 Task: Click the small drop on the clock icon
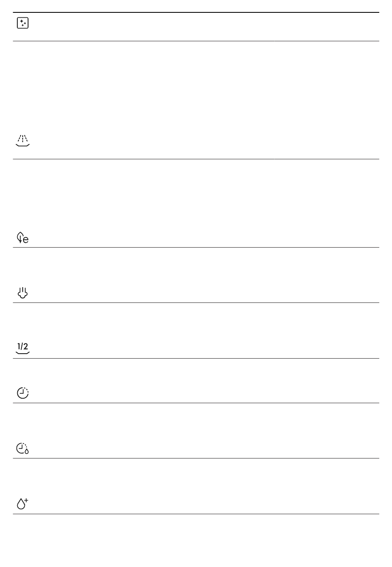27,451
